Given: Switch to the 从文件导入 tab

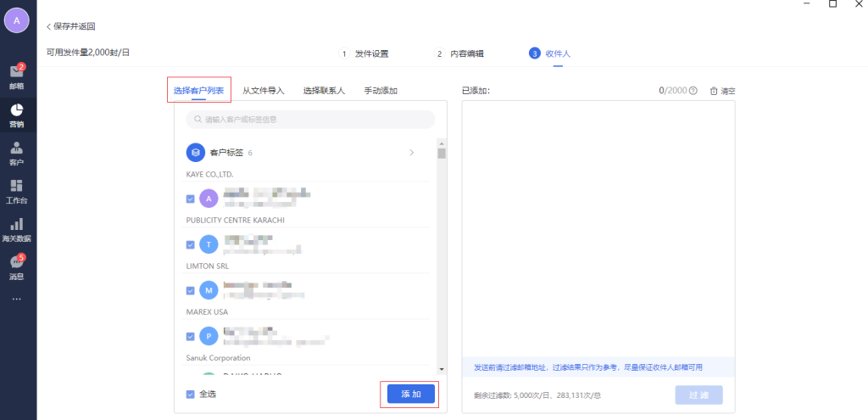Looking at the screenshot, I should [263, 91].
